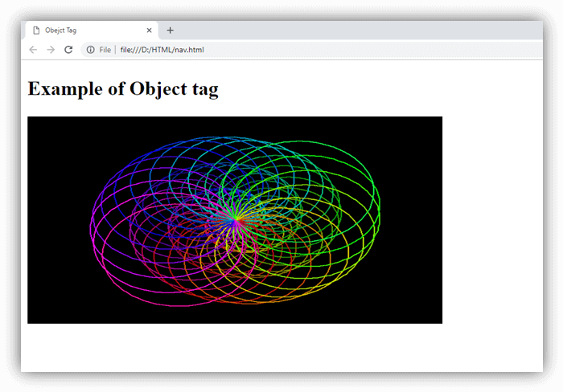Focus the URL file:///D:/HTML/nav.html
Image resolution: width=563 pixels, height=392 pixels.
tap(162, 50)
